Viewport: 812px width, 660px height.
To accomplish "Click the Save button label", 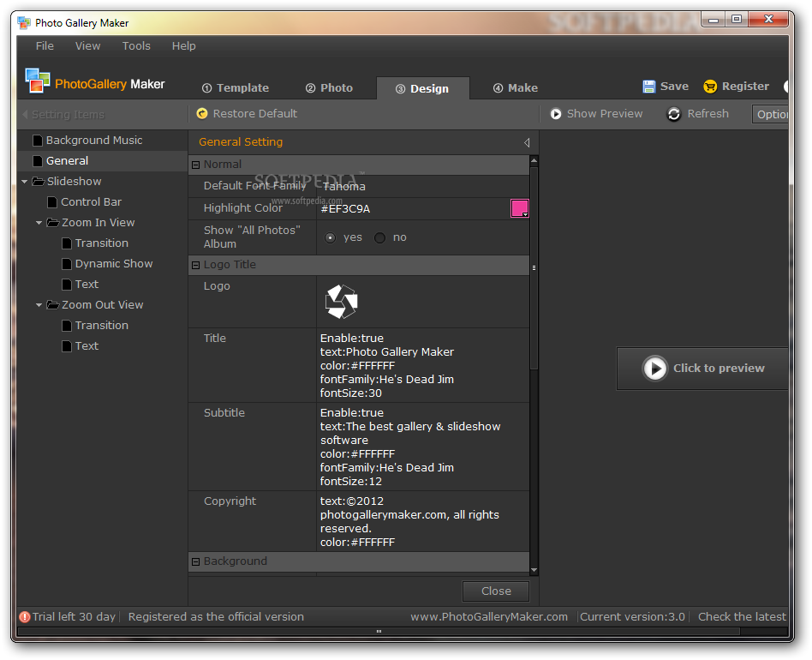I will click(674, 87).
